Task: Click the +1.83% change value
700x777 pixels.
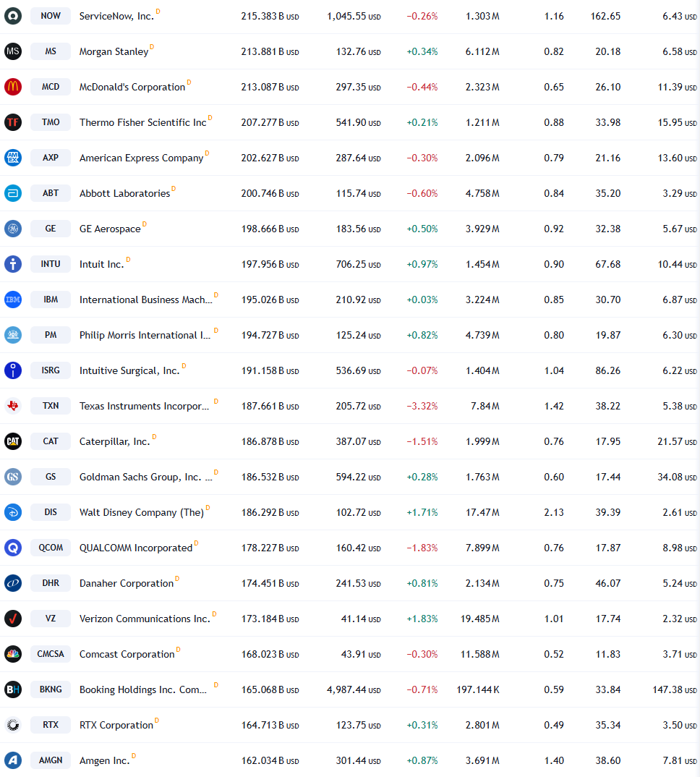Action: point(422,619)
